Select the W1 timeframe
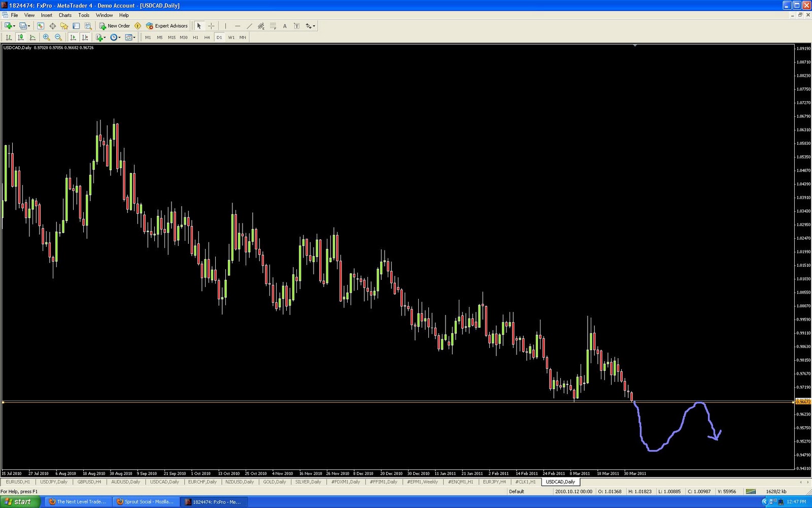Screen dimensions: 812x508 coord(231,38)
